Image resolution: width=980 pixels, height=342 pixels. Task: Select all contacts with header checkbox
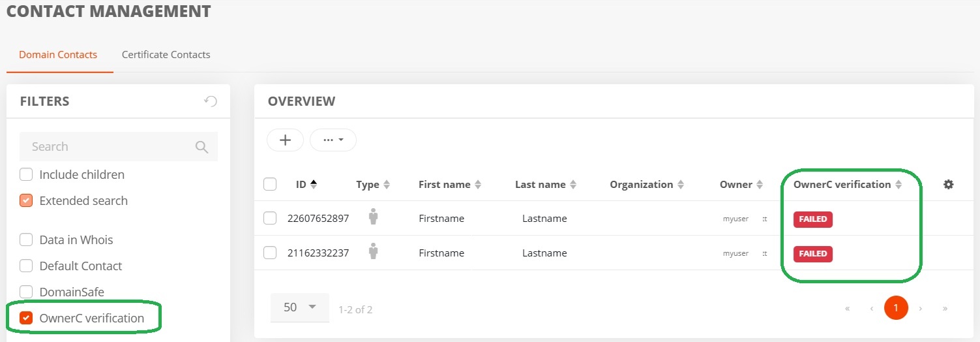pyautogui.click(x=270, y=184)
